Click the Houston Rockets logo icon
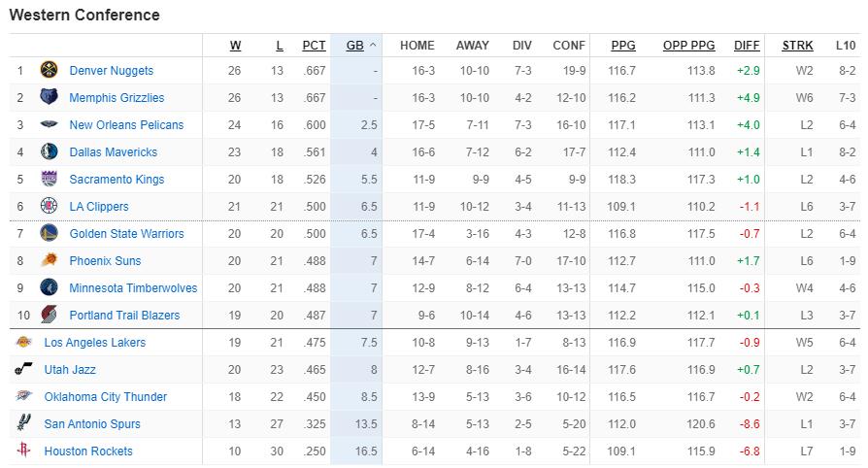Image resolution: width=868 pixels, height=468 pixels. tap(24, 451)
